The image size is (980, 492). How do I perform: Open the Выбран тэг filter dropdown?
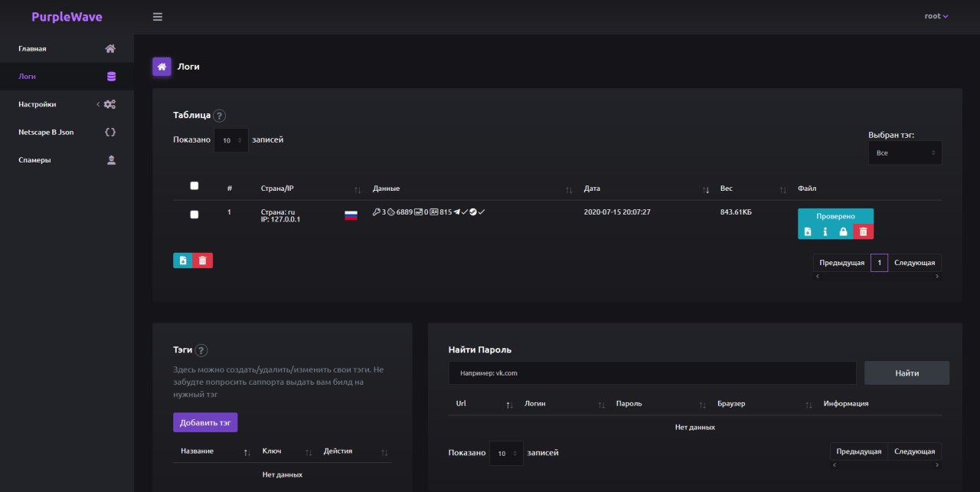[905, 153]
